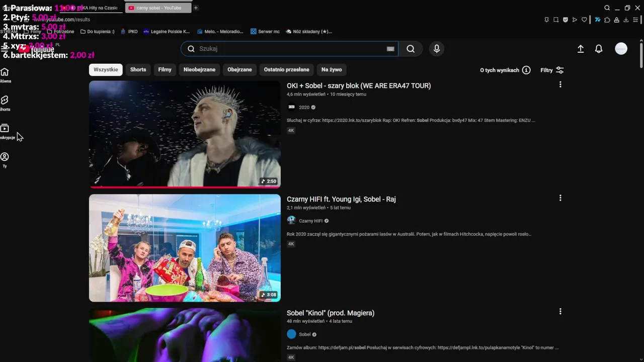
Task: Open the 'Legalne Polskie K...' bookmark
Action: (167, 31)
